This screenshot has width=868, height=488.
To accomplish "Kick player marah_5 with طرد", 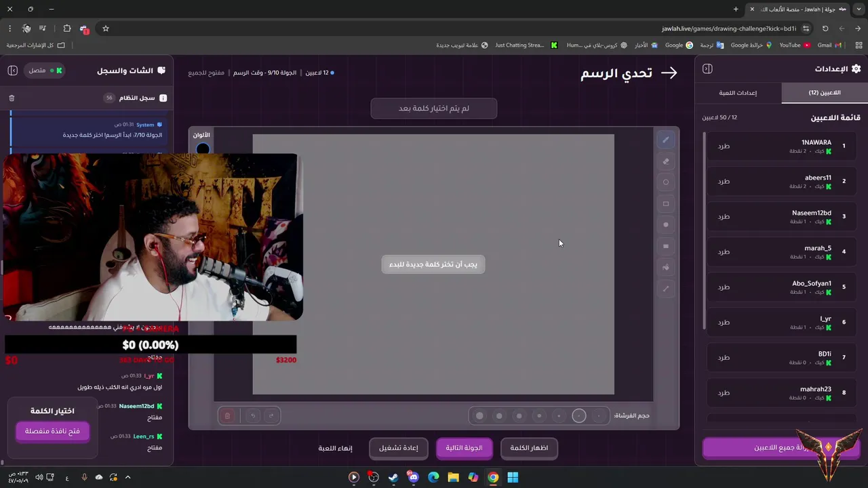I will [724, 251].
